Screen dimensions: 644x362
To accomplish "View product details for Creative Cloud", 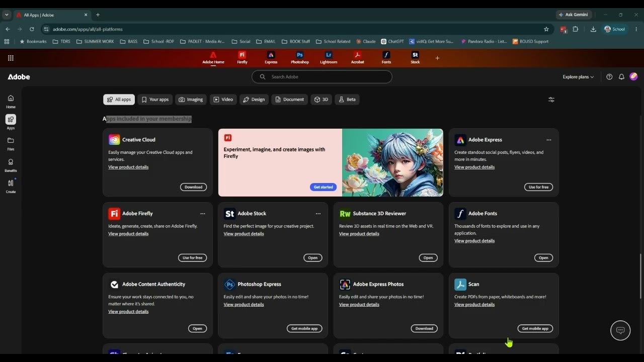I will coord(128,167).
